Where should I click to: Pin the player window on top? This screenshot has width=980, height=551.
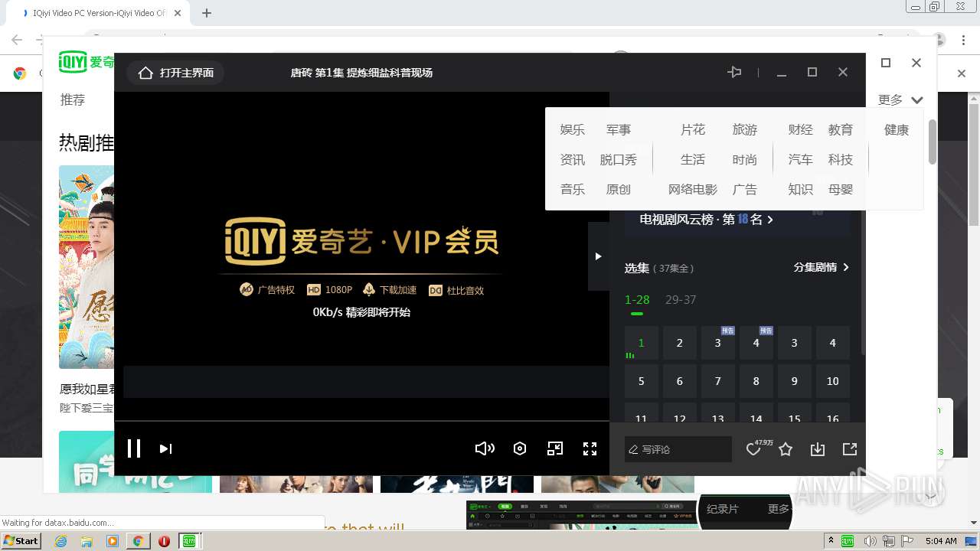coord(734,72)
